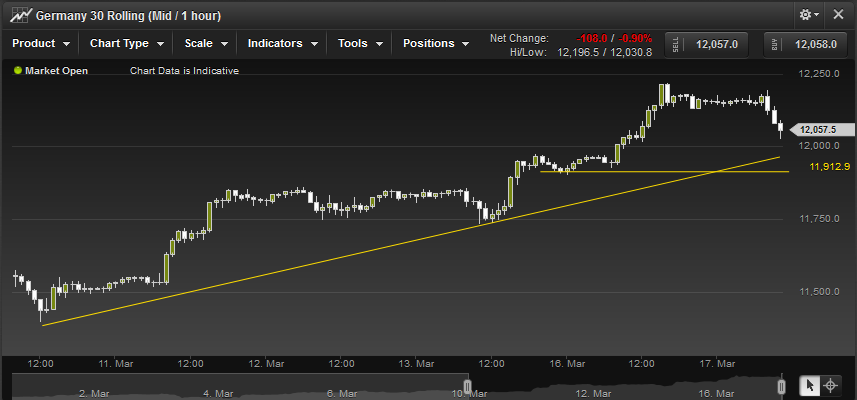This screenshot has width=857, height=400.
Task: Grab the right navigator range handle
Action: click(x=782, y=387)
